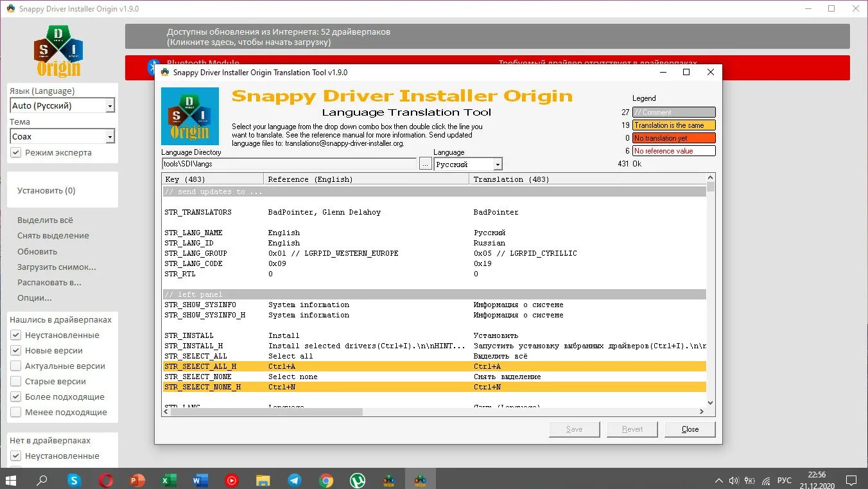The height and width of the screenshot is (489, 868).
Task: Toggle Более подходящие checkbox
Action: click(x=16, y=397)
